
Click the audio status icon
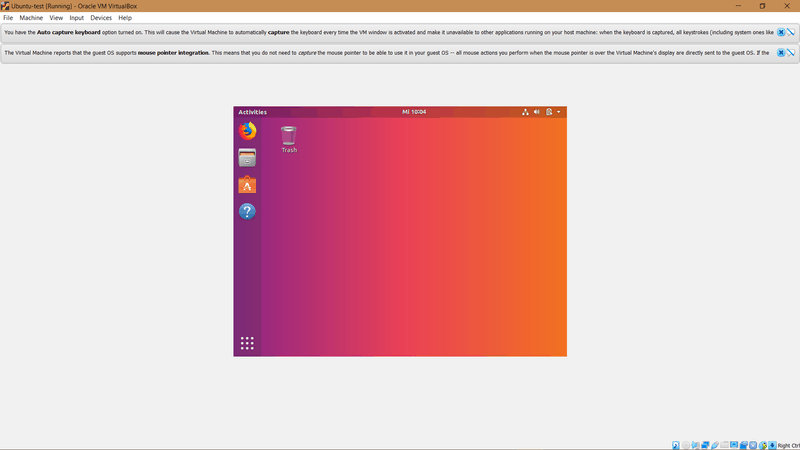695,445
